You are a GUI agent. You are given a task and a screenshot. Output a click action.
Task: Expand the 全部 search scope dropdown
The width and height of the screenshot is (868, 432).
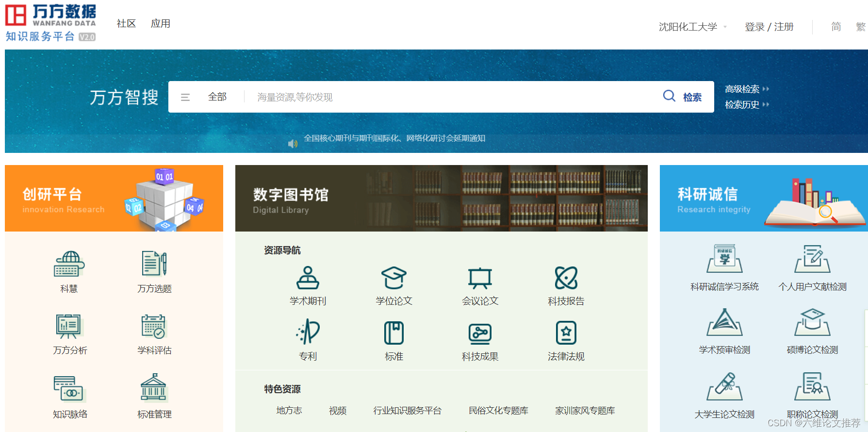(217, 97)
